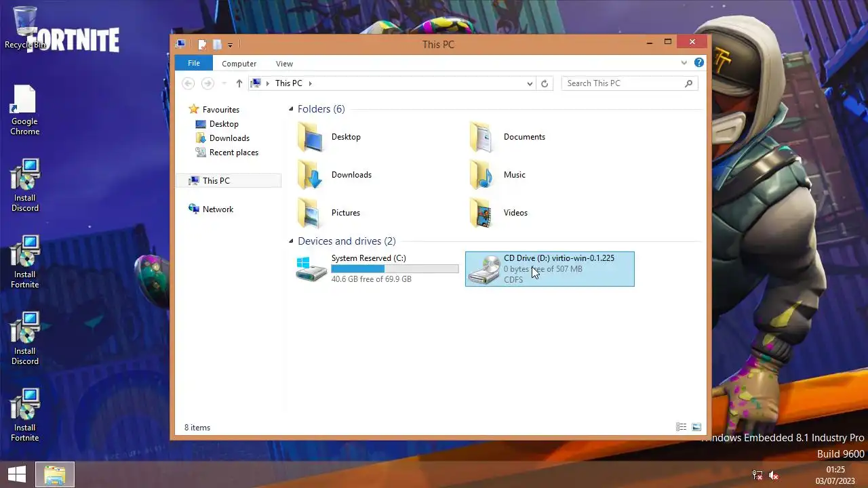Select the System Reserved (C:) drive icon
The width and height of the screenshot is (868, 488).
pos(311,269)
